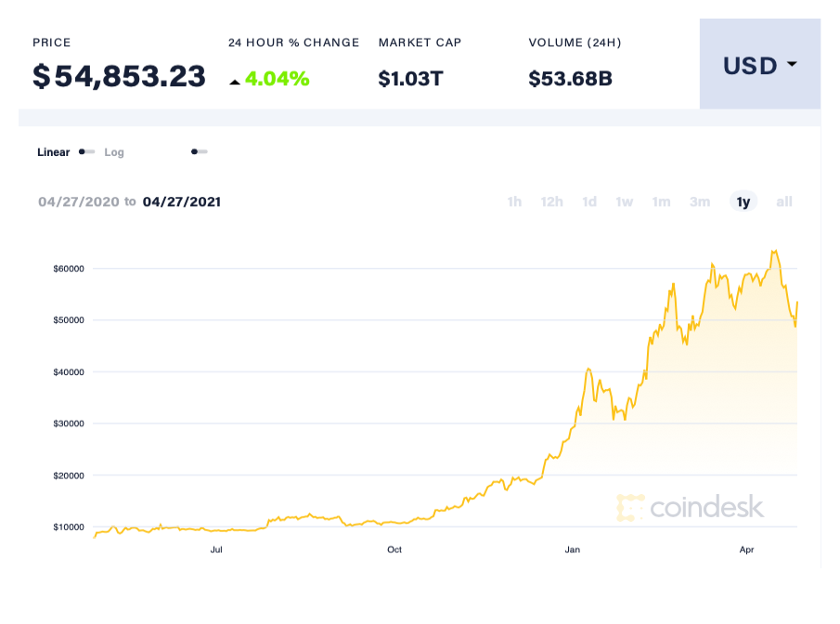Click the active 1y range pill
This screenshot has height=624, width=840.
coord(743,201)
